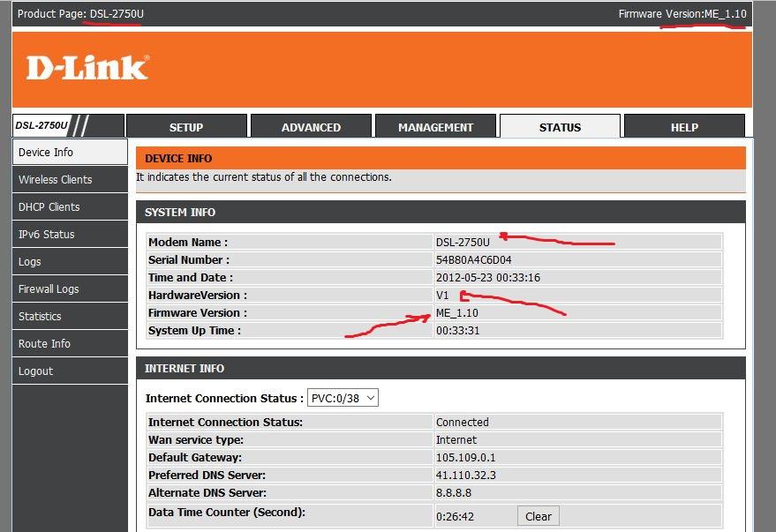Open Wireless Clients page

[70, 179]
